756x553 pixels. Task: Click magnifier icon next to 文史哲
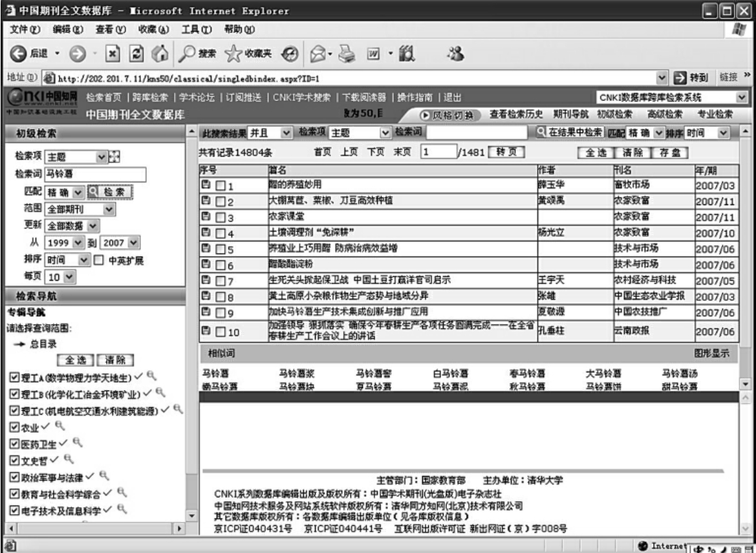(69, 459)
